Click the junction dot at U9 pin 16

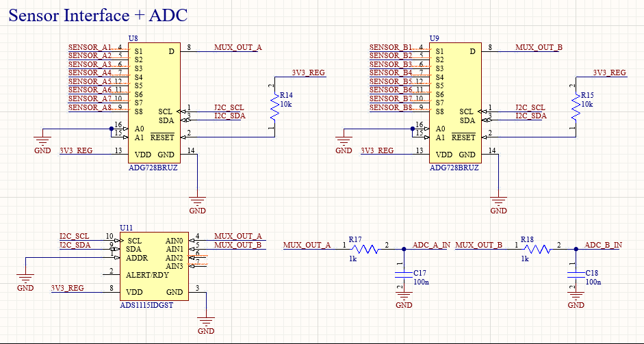click(413, 129)
